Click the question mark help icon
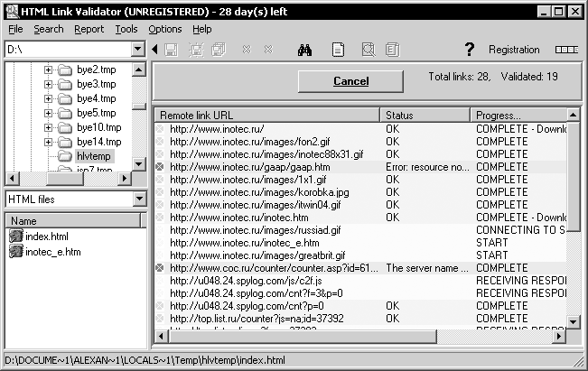The height and width of the screenshot is (371, 588). click(469, 50)
